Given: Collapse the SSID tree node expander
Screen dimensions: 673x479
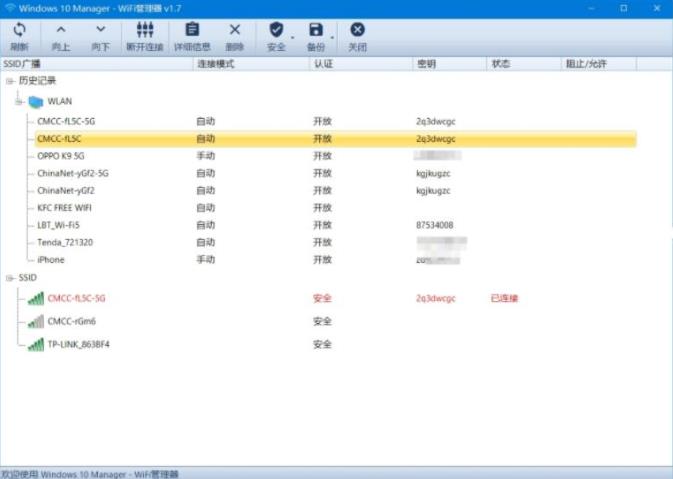Looking at the screenshot, I should [10, 278].
